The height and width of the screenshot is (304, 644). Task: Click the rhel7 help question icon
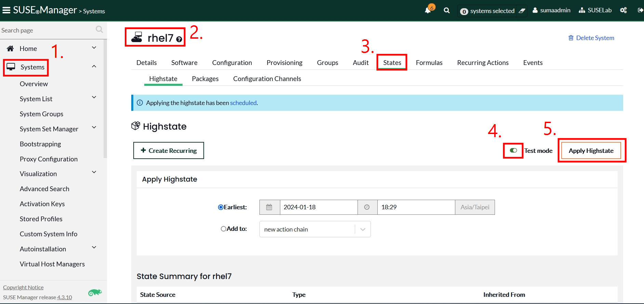tap(179, 39)
